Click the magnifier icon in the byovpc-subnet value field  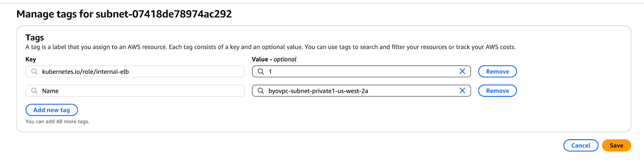pyautogui.click(x=261, y=91)
